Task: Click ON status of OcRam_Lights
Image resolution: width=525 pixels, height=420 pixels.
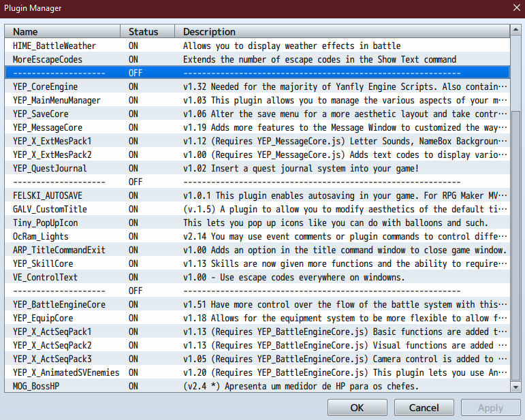Action: tap(133, 236)
